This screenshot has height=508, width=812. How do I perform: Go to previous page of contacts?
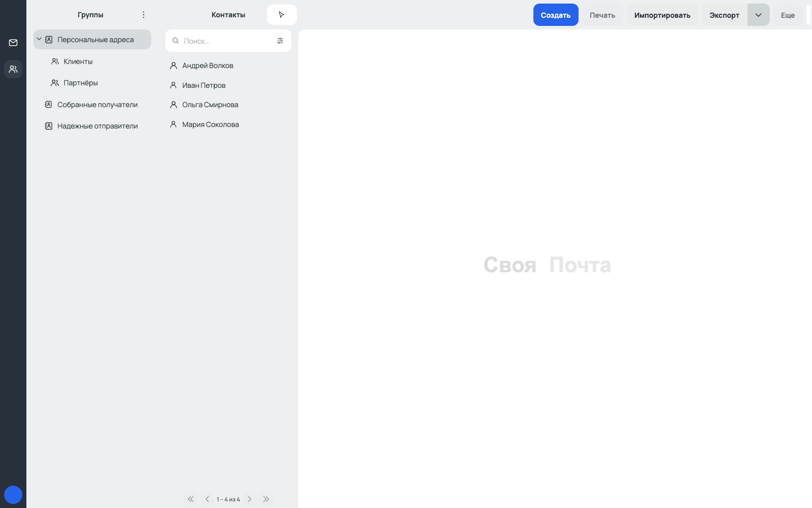207,499
